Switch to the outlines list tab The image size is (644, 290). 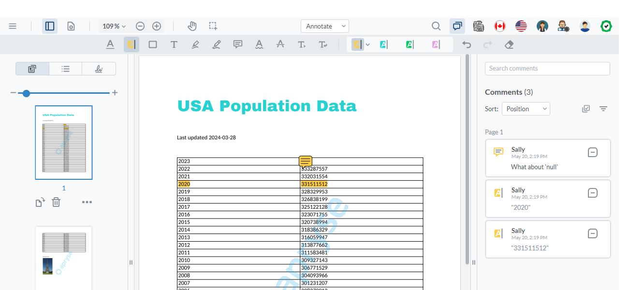tap(65, 69)
